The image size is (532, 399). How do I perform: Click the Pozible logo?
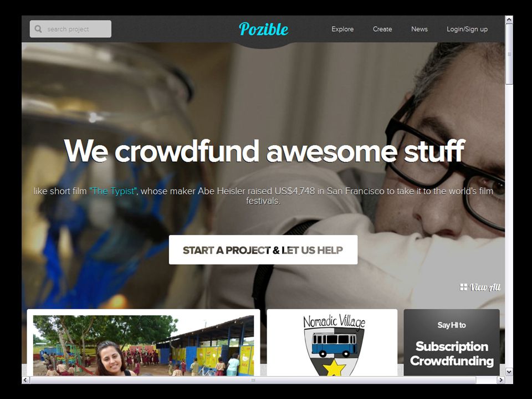(x=264, y=29)
